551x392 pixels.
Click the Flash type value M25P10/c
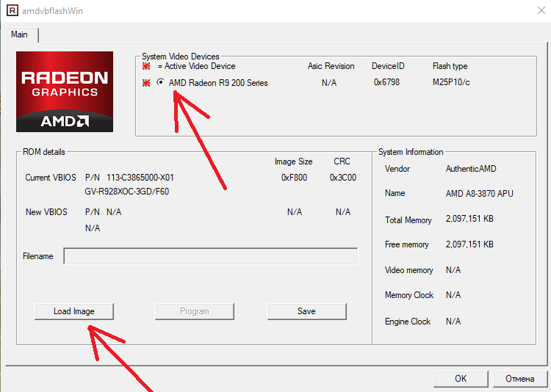tap(451, 82)
